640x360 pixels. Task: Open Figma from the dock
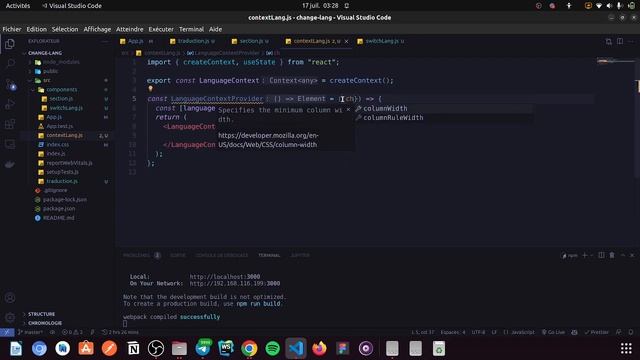pyautogui.click(x=342, y=348)
